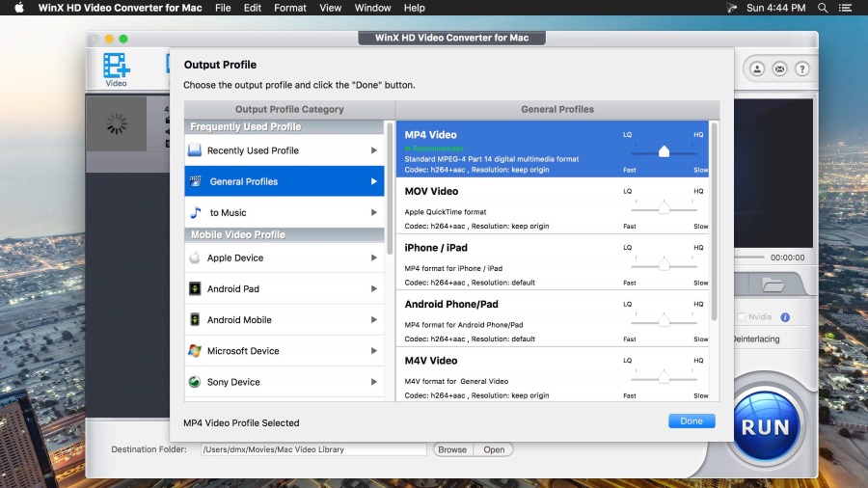Click iPhone / iPad quality slider
Screen dimensions: 868x488
664,264
